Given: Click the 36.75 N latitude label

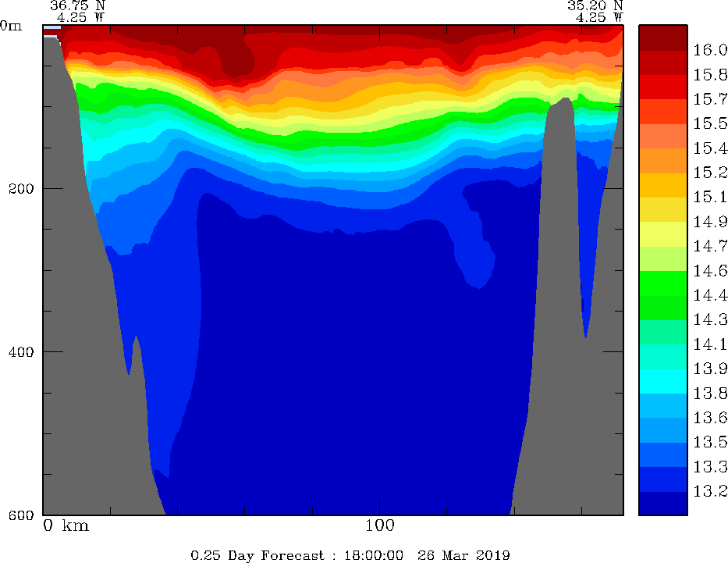Looking at the screenshot, I should (77, 5).
